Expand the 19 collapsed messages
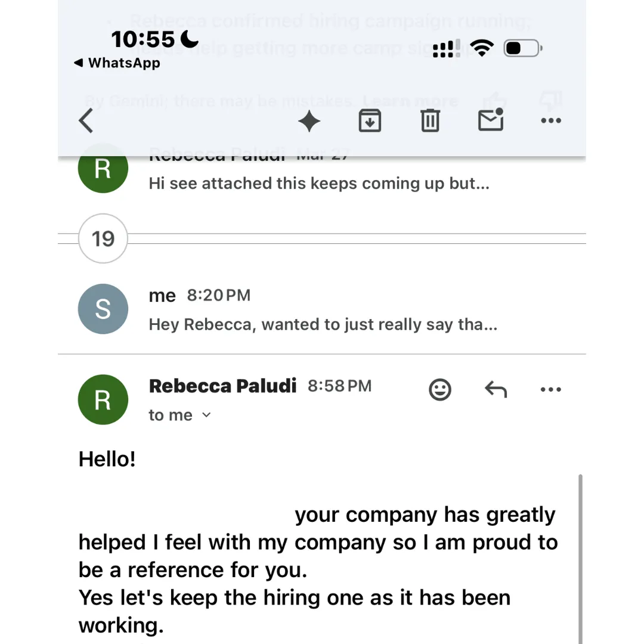644x644 pixels. (103, 238)
